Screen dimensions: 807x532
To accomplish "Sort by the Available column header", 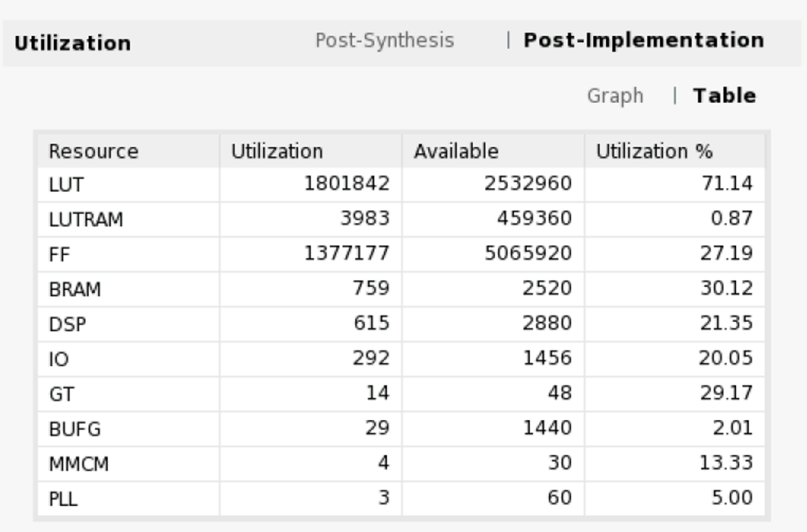I will pyautogui.click(x=456, y=152).
